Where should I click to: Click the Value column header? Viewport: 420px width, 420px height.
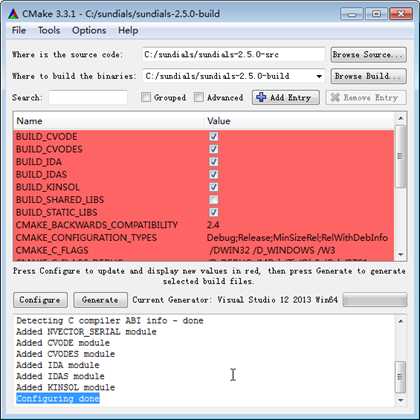click(x=300, y=121)
